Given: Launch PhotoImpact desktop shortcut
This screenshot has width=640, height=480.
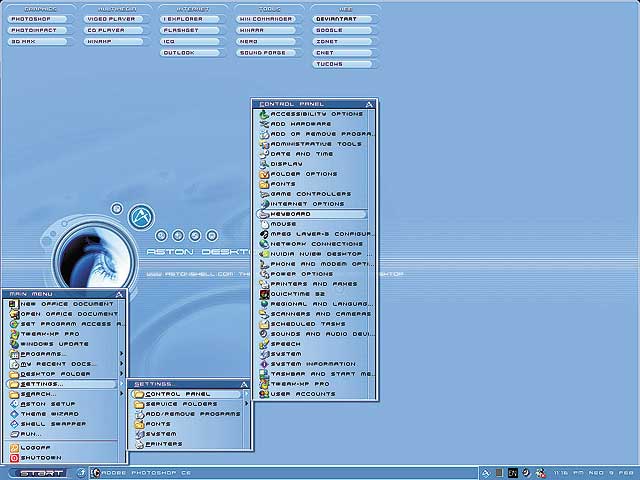Looking at the screenshot, I should (38, 30).
